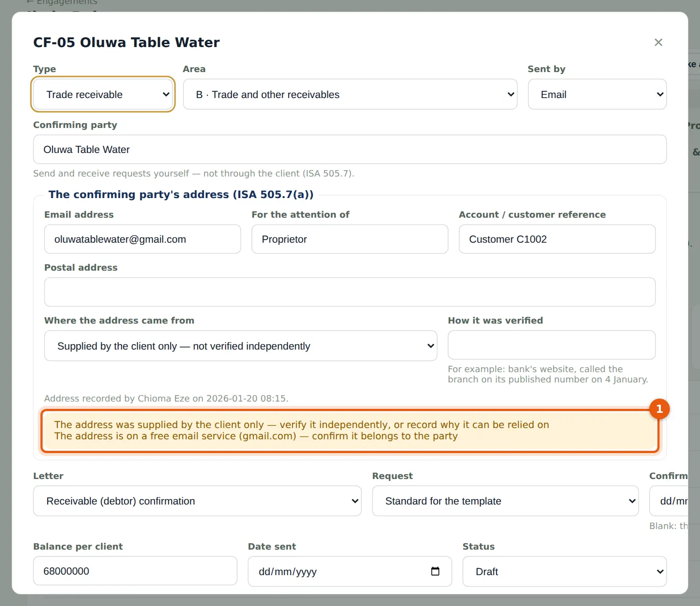Close the CF-05 Oluwa Table Water dialog
Image resolution: width=700 pixels, height=606 pixels.
[x=658, y=42]
